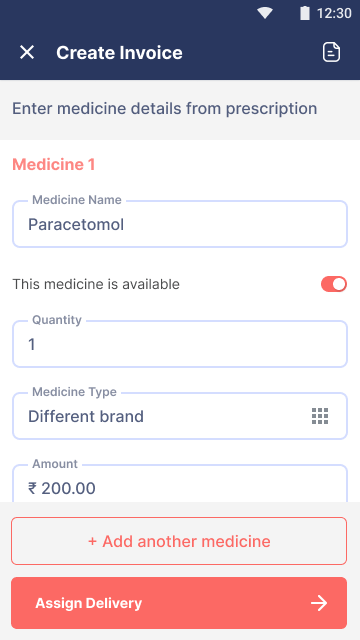Tap the Paracetamol text
Viewport: 360px width, 640px height.
click(76, 224)
